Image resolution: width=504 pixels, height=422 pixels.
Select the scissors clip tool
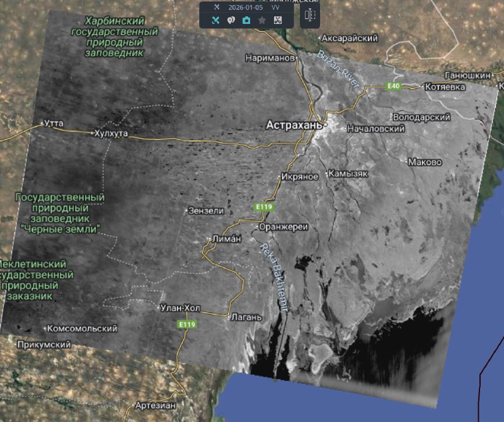pos(277,20)
